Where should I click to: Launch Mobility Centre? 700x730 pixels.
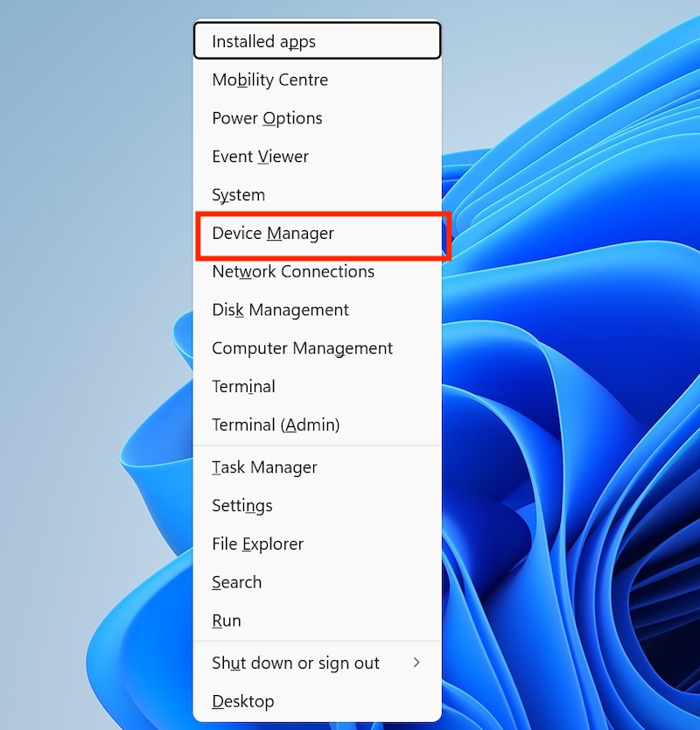(269, 80)
